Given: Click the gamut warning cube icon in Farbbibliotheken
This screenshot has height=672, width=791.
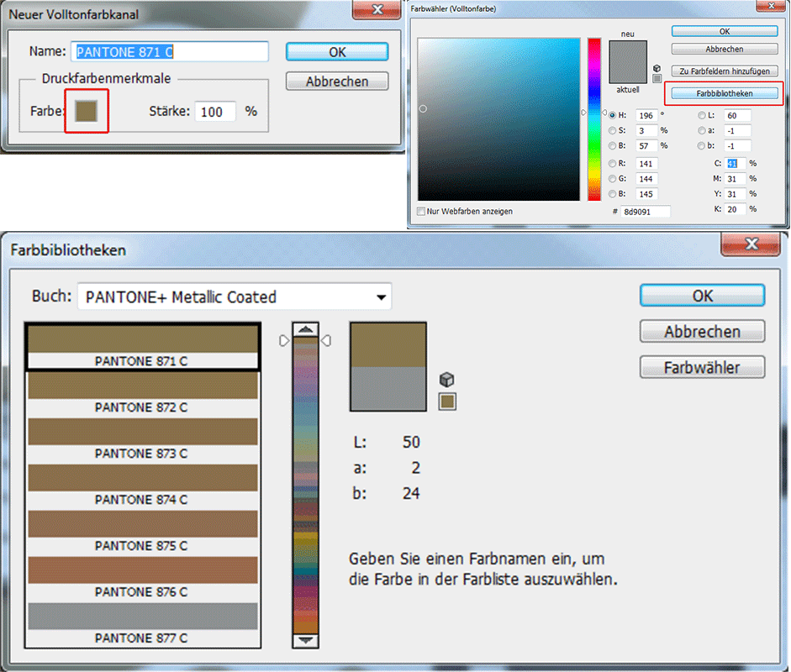Looking at the screenshot, I should (x=446, y=379).
